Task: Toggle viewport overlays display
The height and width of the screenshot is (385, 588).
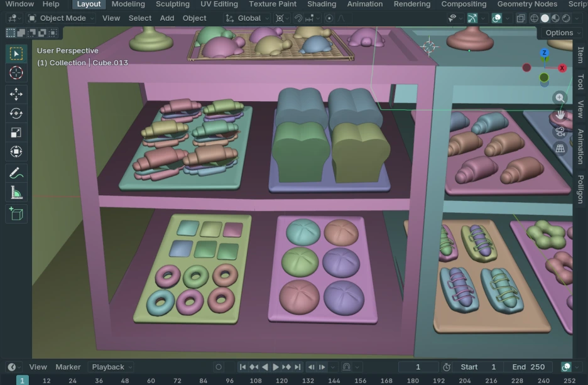Action: pos(496,18)
